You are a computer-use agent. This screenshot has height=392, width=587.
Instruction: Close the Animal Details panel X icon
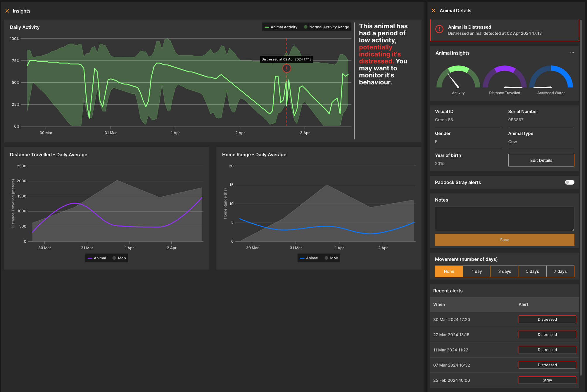(434, 11)
